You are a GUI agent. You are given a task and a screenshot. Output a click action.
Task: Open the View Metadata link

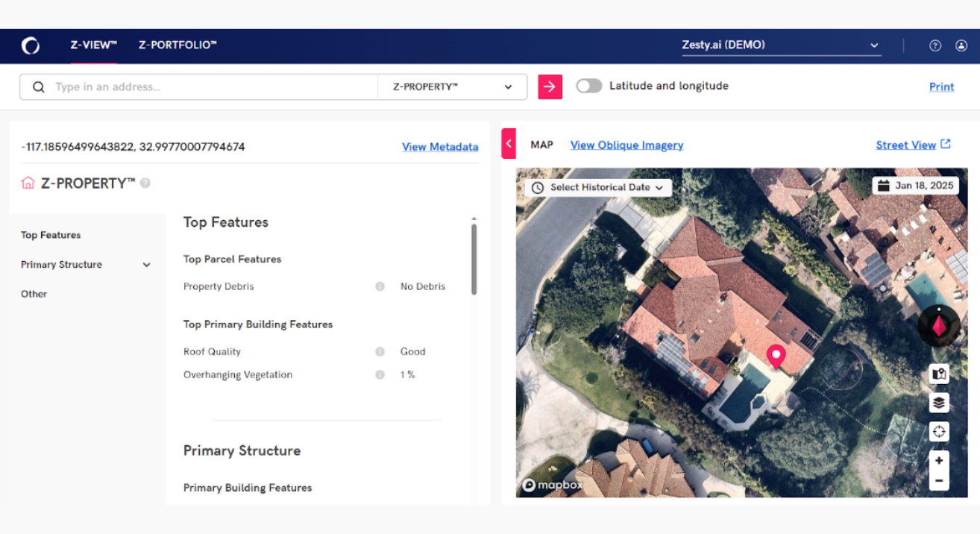(440, 147)
